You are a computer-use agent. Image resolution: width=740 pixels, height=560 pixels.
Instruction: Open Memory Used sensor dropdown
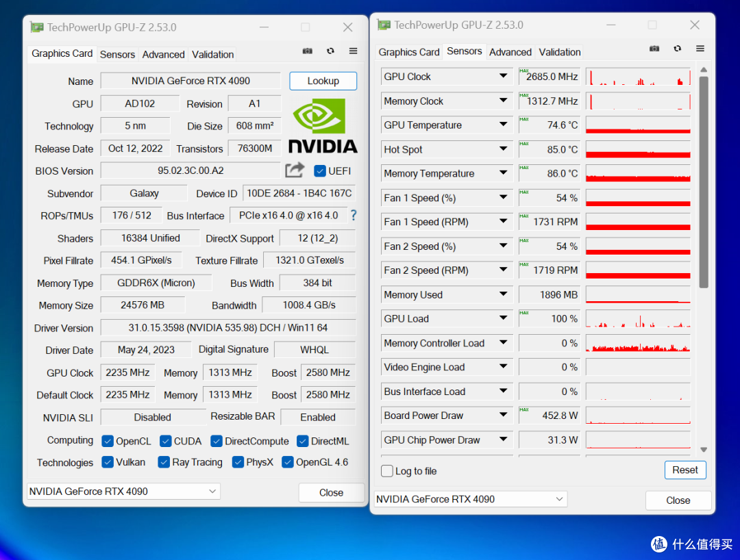[503, 294]
